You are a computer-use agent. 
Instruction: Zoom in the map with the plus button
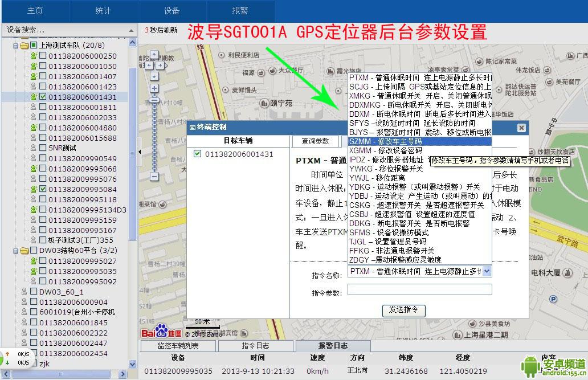[x=154, y=88]
